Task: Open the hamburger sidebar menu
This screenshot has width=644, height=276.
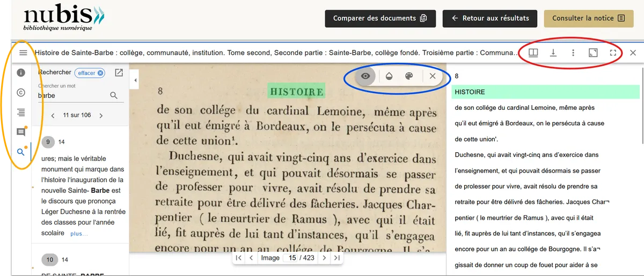Action: click(23, 53)
